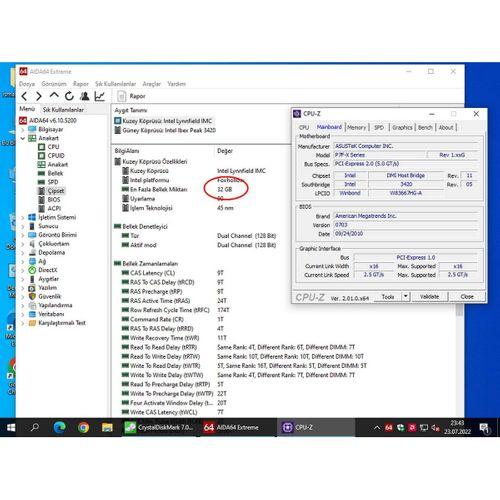Expand the Sunucu tree node

click(x=23, y=226)
